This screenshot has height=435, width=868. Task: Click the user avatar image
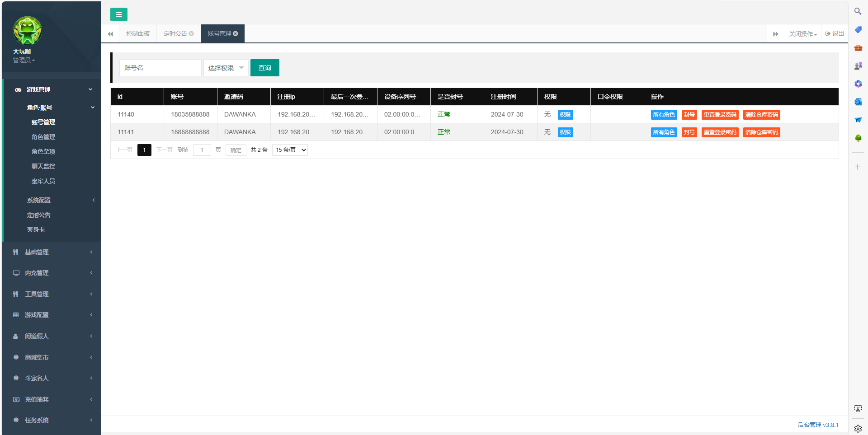[28, 31]
